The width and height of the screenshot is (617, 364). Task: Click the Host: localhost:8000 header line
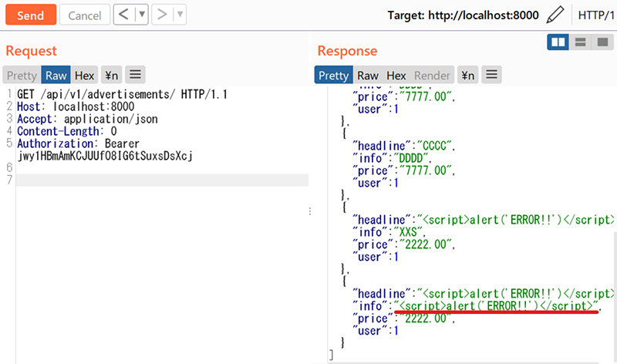point(76,106)
